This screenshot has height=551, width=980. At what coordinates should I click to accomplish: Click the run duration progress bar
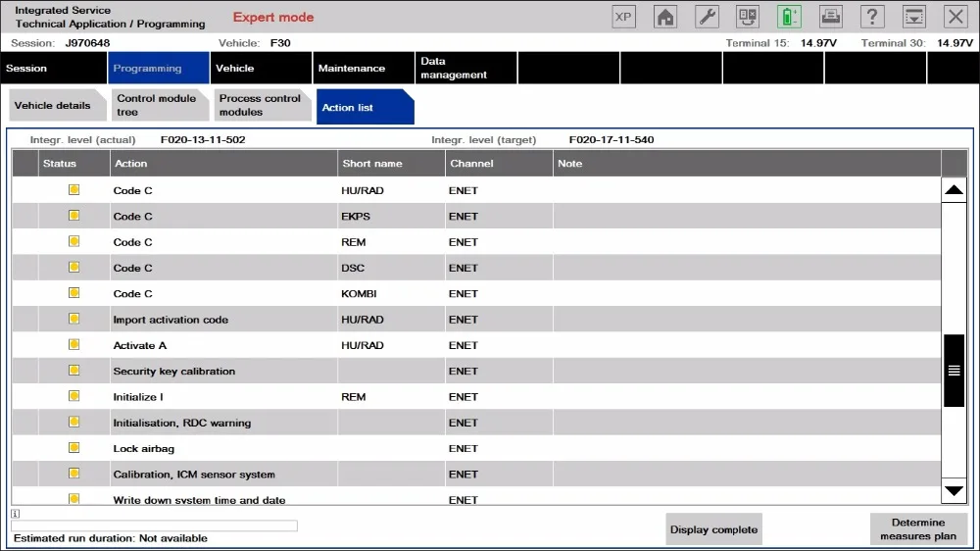(x=154, y=526)
